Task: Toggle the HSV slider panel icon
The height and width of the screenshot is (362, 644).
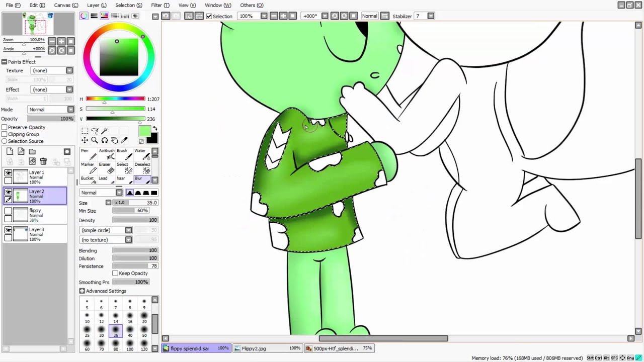Action: pyautogui.click(x=104, y=16)
